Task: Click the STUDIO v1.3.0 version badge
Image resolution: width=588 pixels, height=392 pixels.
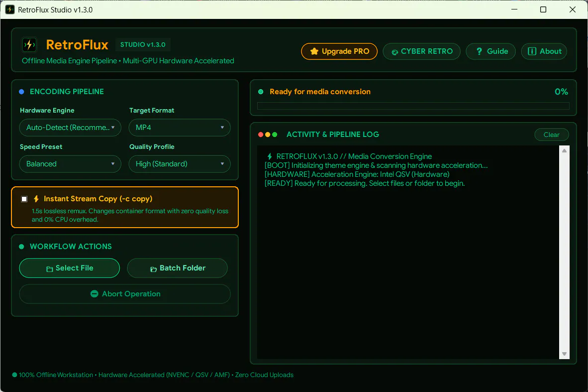Action: (x=143, y=45)
